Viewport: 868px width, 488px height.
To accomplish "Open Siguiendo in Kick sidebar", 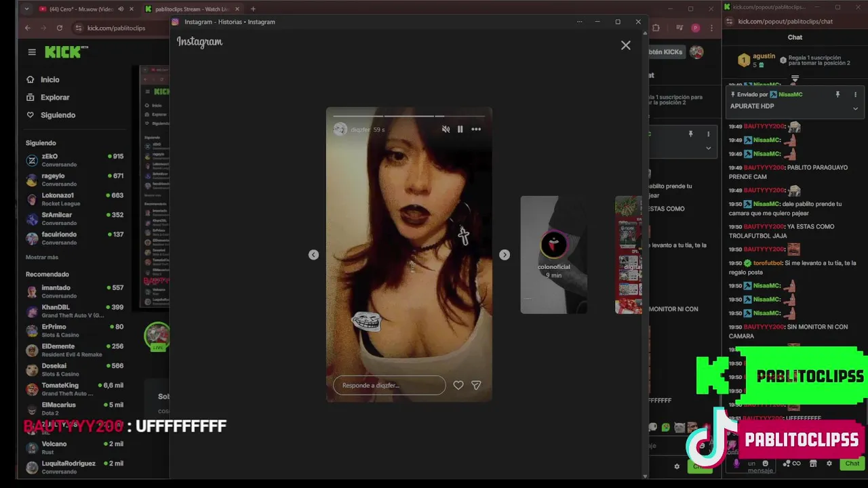I will (51, 115).
